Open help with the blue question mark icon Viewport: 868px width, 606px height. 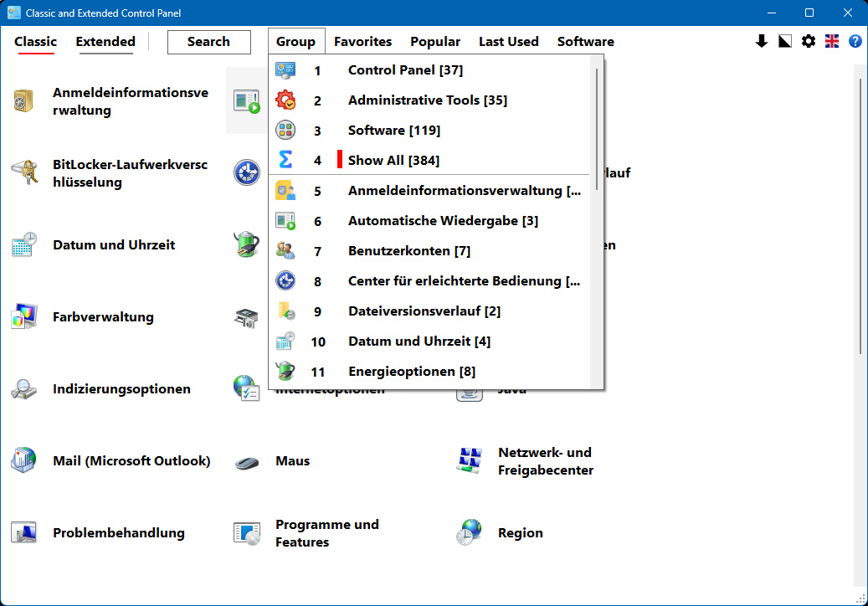(x=855, y=41)
